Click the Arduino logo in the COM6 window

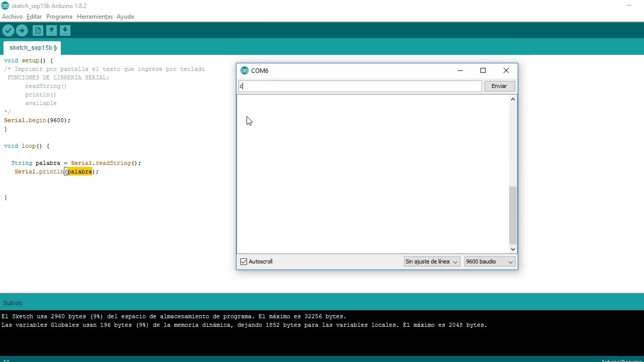click(245, 70)
